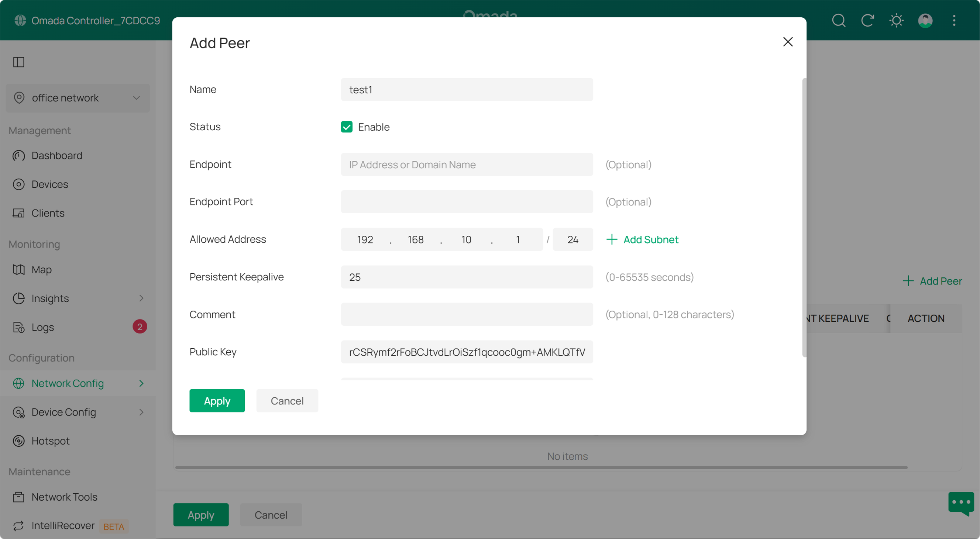The image size is (980, 539).
Task: Click the Omada Controller globe icon
Action: pos(20,20)
